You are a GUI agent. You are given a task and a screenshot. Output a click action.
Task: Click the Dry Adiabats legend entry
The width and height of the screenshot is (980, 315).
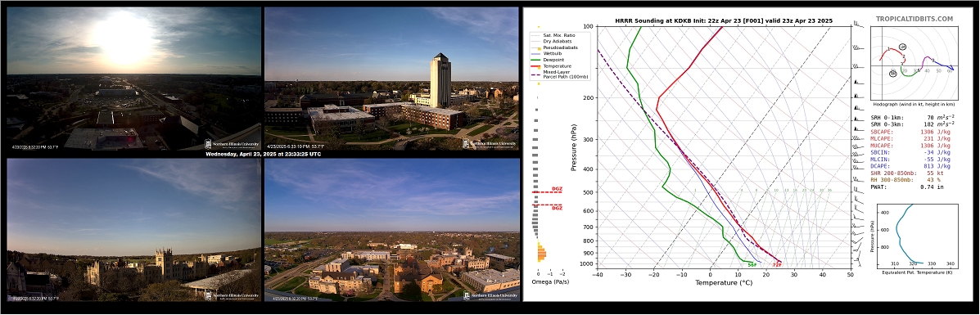tap(551, 41)
